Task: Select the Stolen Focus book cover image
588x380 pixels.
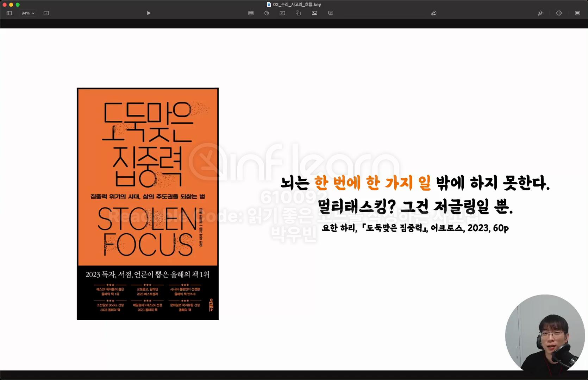Action: pyautogui.click(x=148, y=204)
